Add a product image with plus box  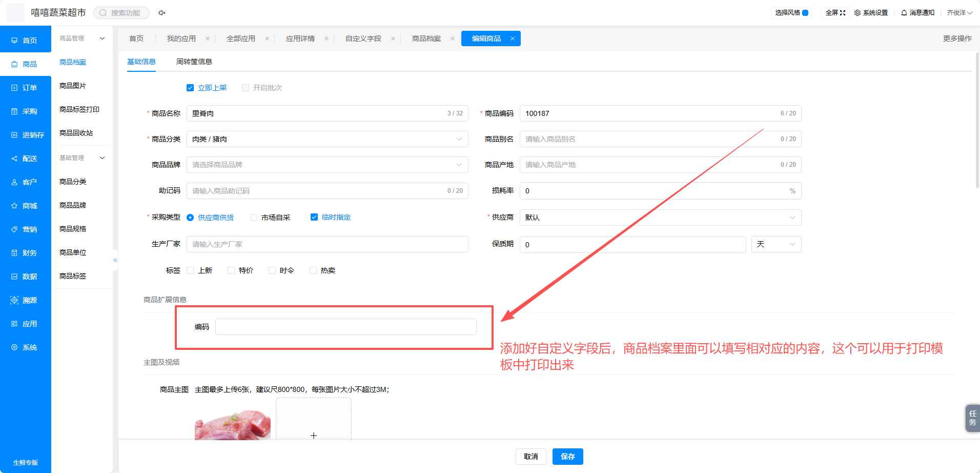coord(314,420)
